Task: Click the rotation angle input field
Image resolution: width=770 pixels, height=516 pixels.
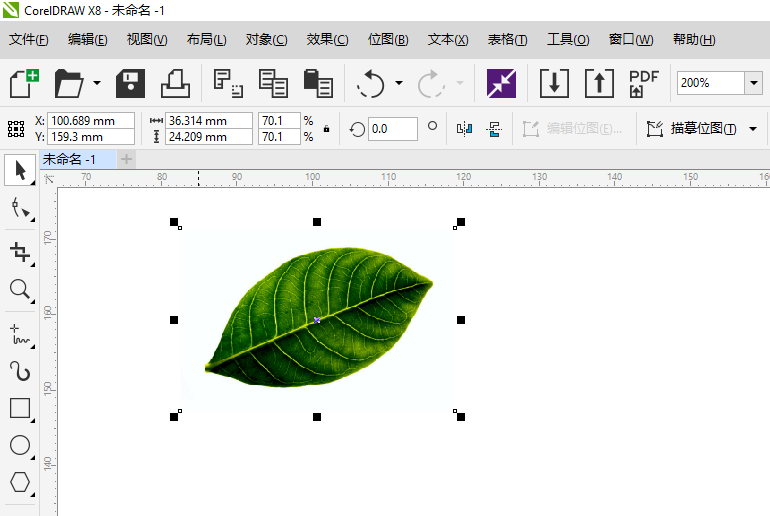Action: [x=392, y=129]
